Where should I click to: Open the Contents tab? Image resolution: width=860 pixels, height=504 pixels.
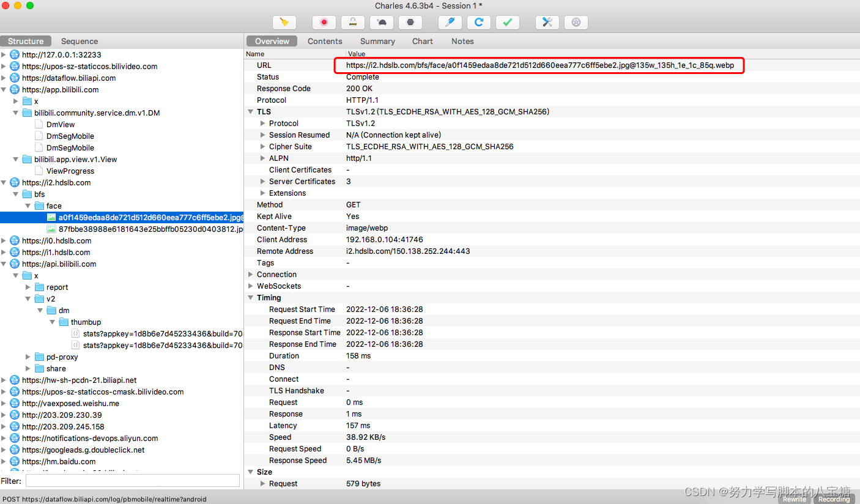click(x=325, y=41)
